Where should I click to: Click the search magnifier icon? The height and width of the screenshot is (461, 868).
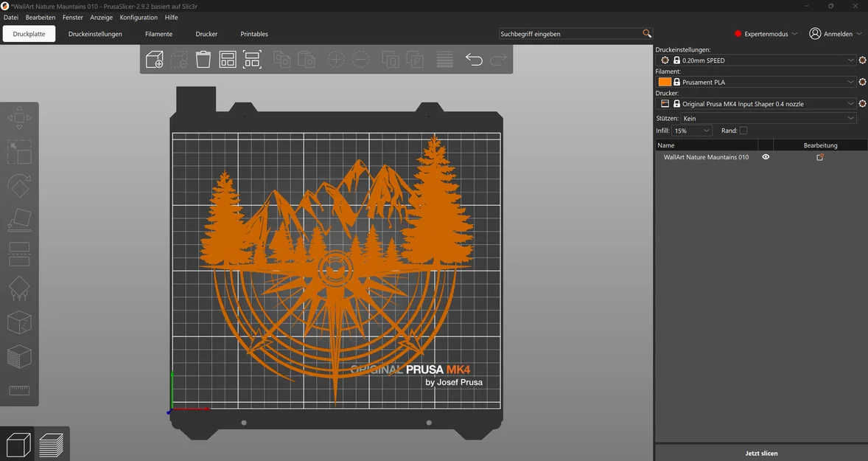coord(646,34)
